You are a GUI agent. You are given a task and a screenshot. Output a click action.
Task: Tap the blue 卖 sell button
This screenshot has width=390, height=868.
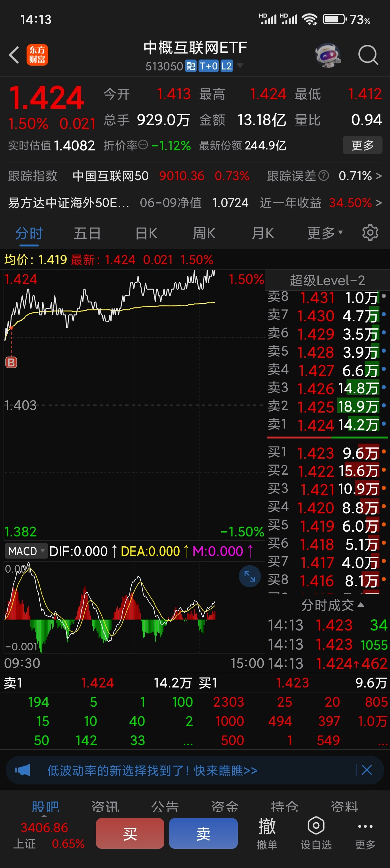203,833
